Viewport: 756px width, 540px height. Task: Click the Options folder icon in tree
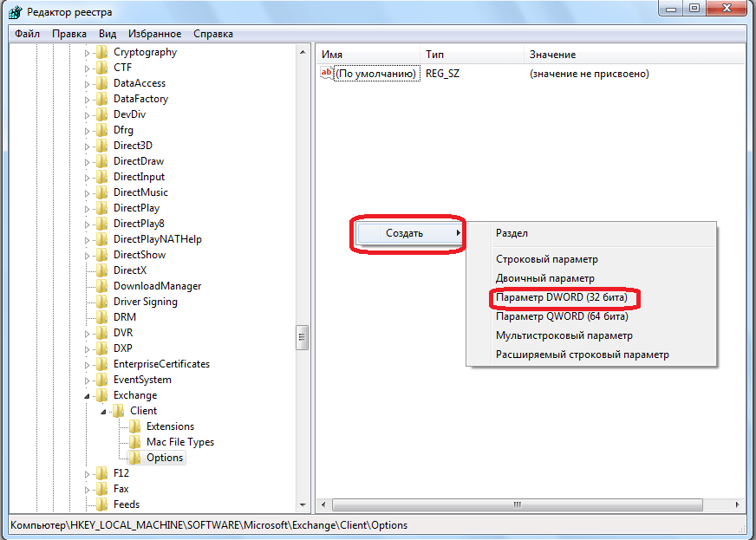click(x=134, y=458)
